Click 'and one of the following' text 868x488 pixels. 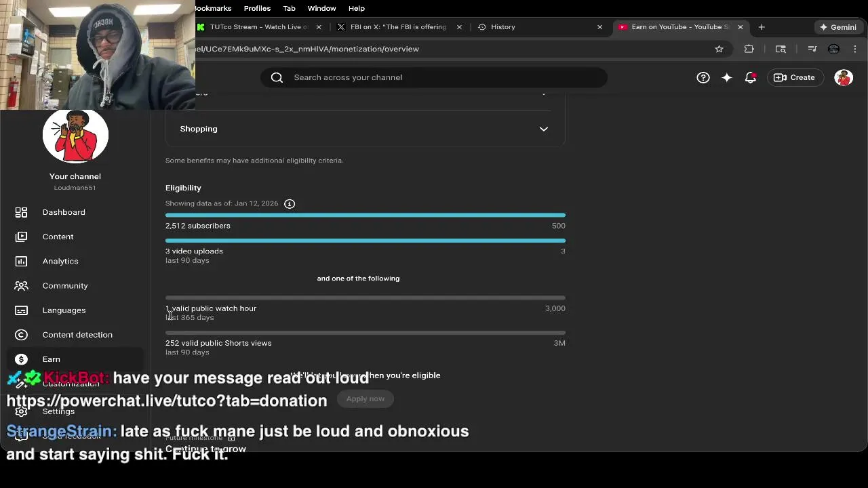pos(358,279)
